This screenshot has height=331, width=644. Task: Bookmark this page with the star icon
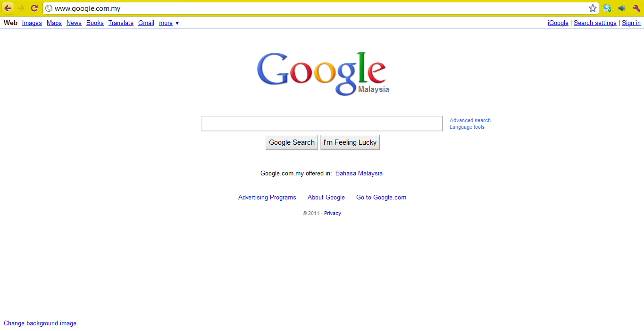tap(593, 8)
